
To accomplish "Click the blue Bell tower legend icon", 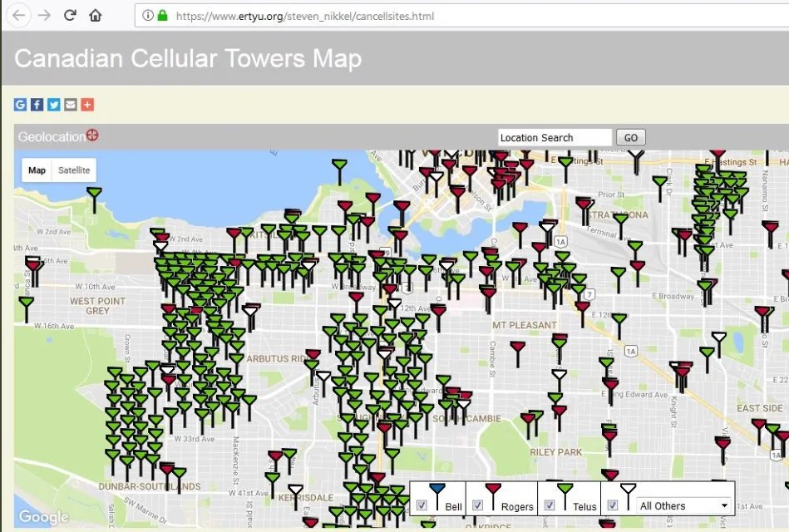I will [x=437, y=495].
